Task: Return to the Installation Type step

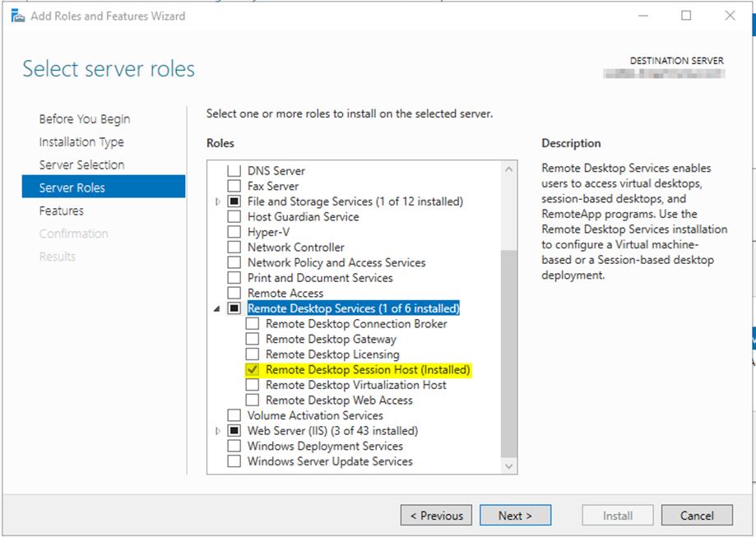Action: coord(81,141)
